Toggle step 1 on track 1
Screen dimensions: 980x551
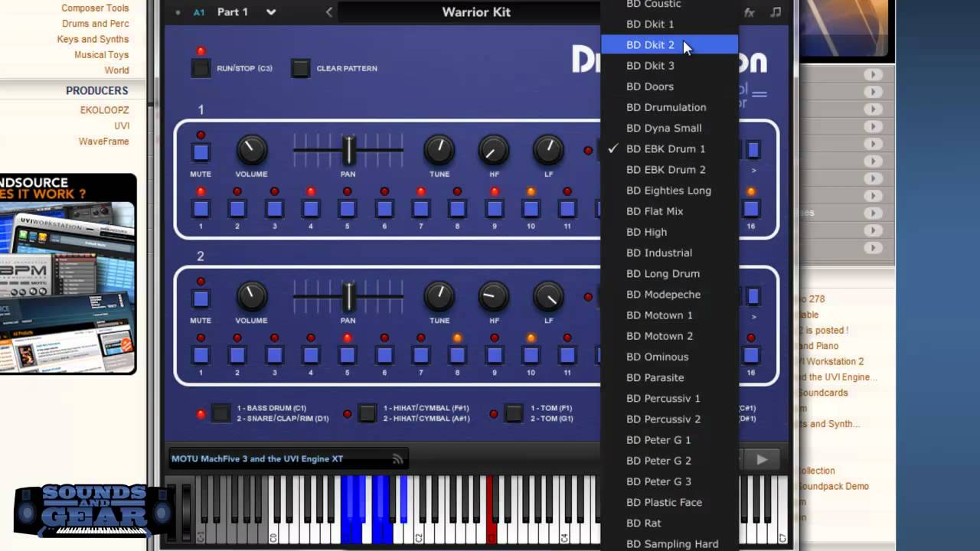click(201, 209)
